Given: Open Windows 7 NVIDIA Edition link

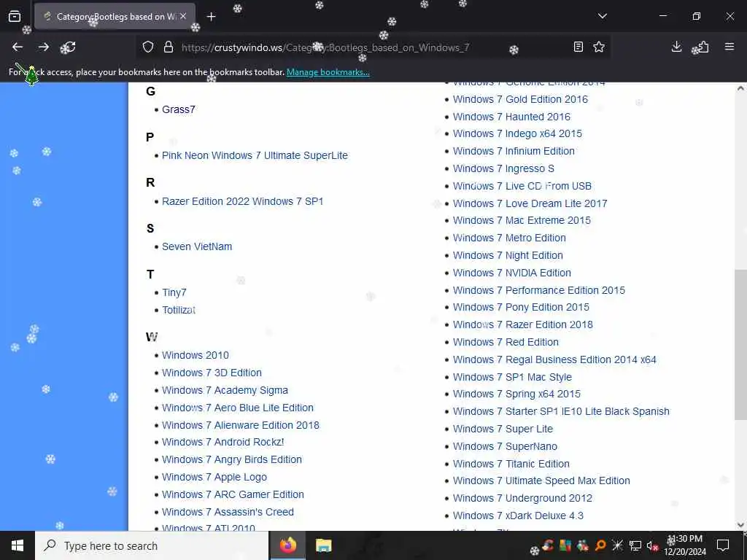Looking at the screenshot, I should pyautogui.click(x=512, y=273).
